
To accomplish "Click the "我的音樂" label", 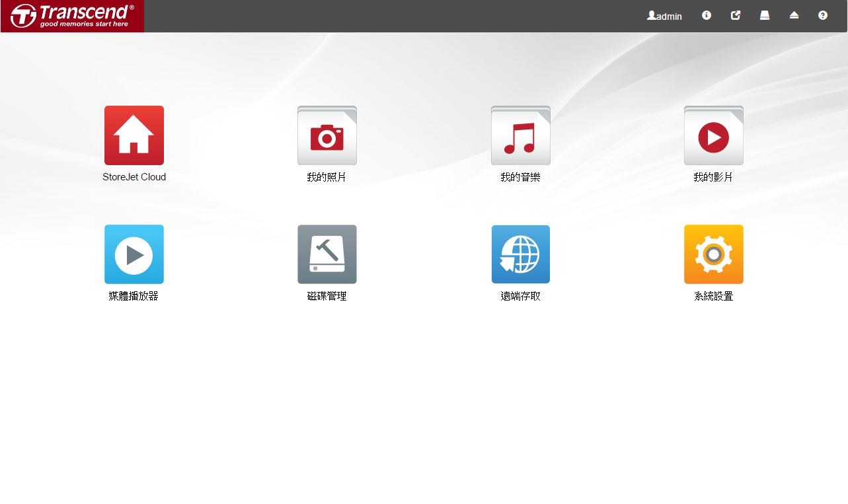I will click(x=521, y=178).
